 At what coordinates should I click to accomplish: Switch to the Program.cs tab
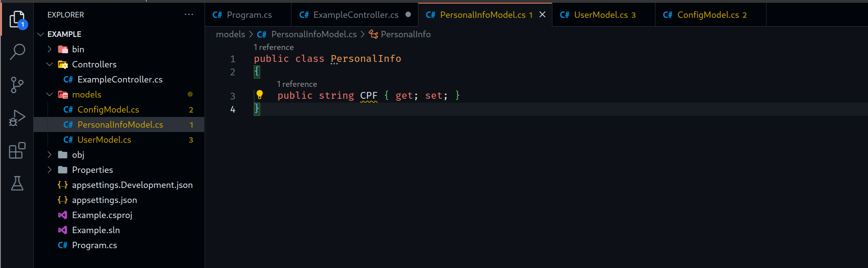[249, 15]
